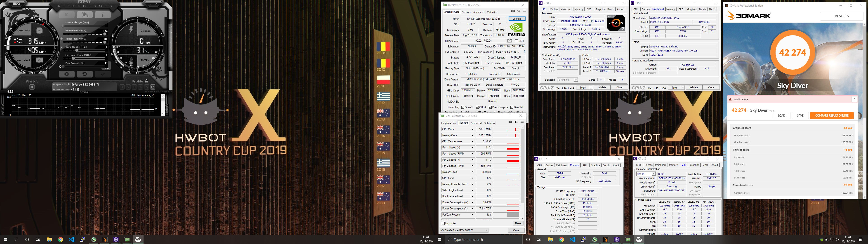868x244 pixels.
Task: Toggle the UEFI checkbox in GPU-Z
Action: point(516,41)
